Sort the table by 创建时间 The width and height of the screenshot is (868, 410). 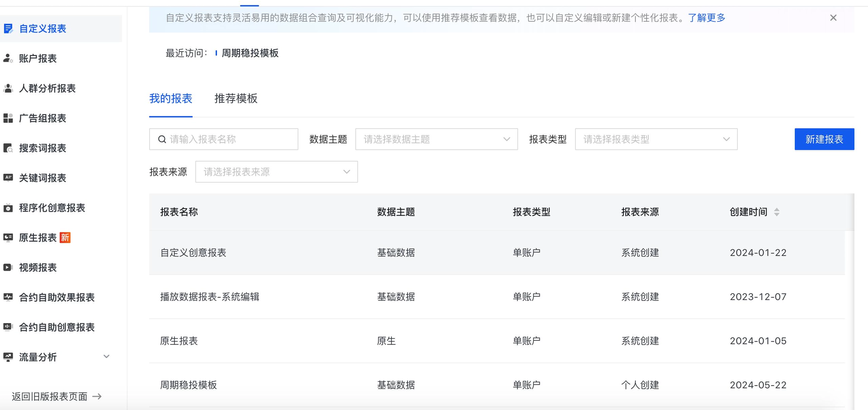tap(777, 211)
